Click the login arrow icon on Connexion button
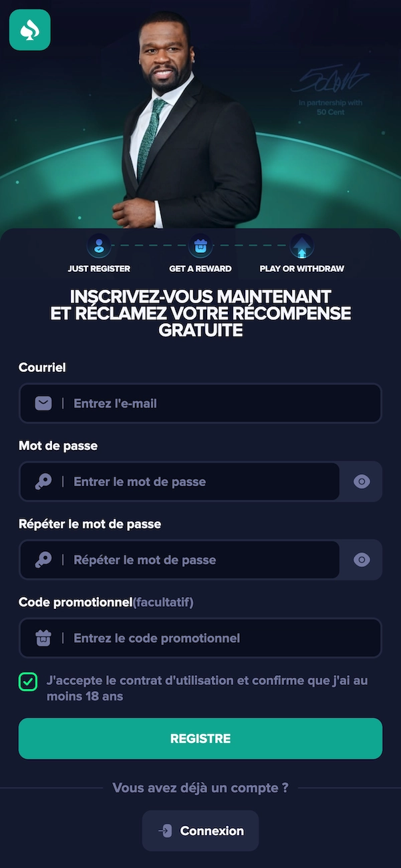 [x=165, y=831]
